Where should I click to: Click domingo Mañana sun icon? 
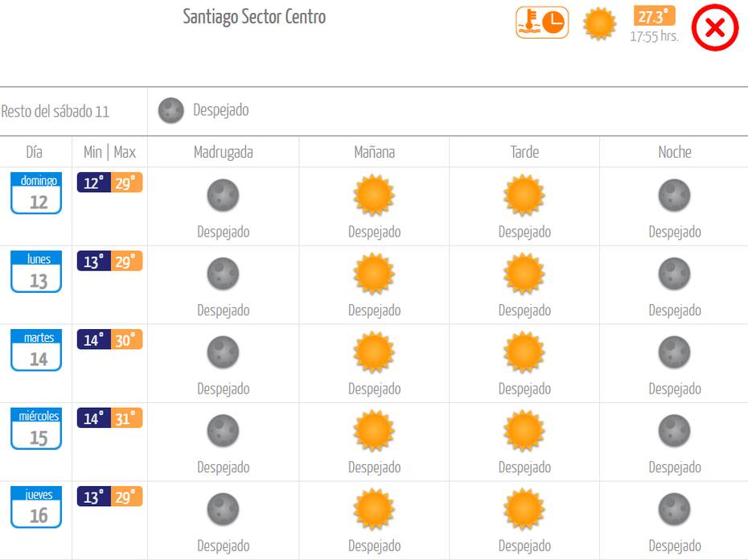[x=374, y=195]
